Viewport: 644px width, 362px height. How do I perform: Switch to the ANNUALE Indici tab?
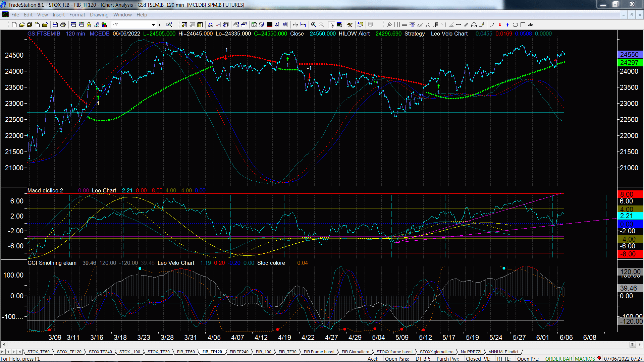pos(503,352)
